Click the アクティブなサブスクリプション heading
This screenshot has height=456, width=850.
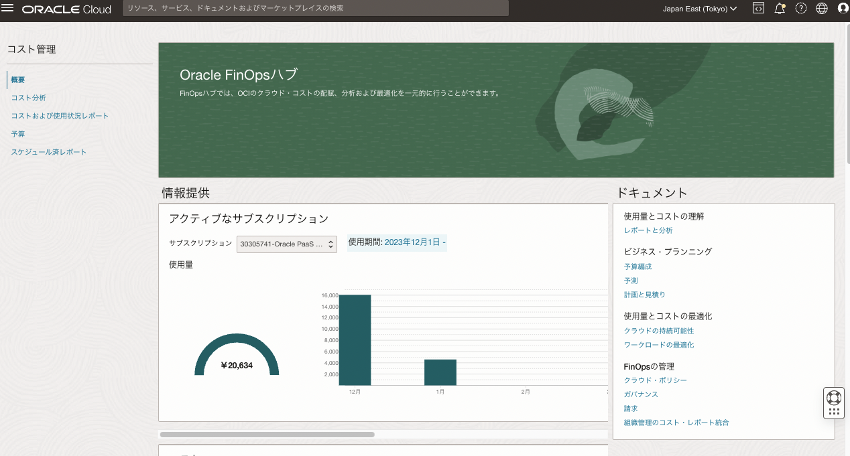click(x=249, y=219)
